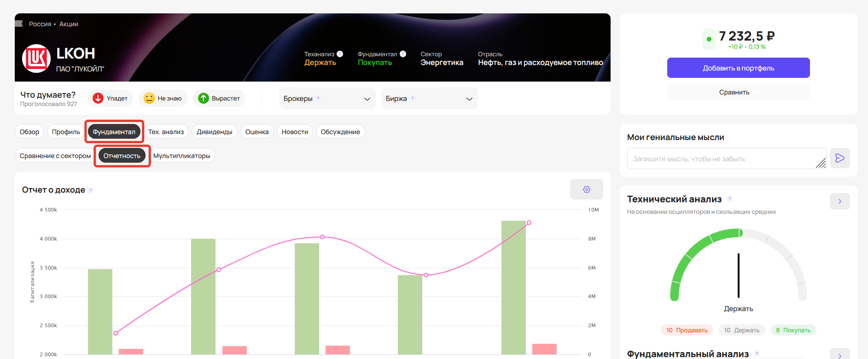
Task: Click the flag icon before Россия
Action: 19,24
